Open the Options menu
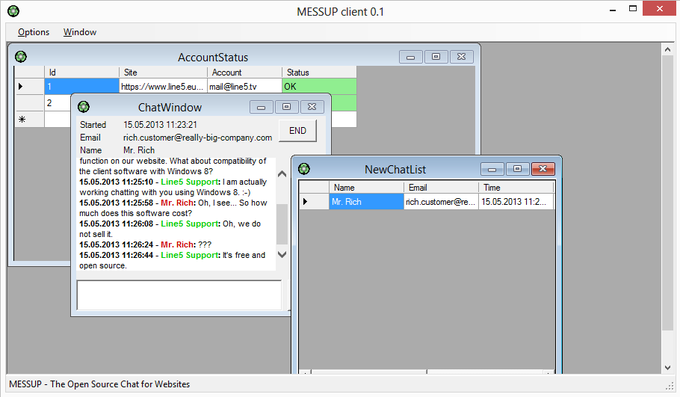 click(x=33, y=32)
